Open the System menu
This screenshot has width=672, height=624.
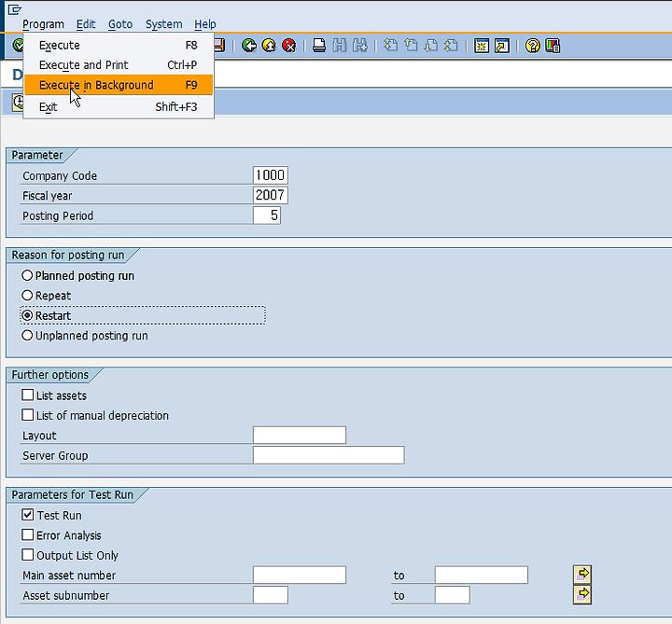click(163, 24)
